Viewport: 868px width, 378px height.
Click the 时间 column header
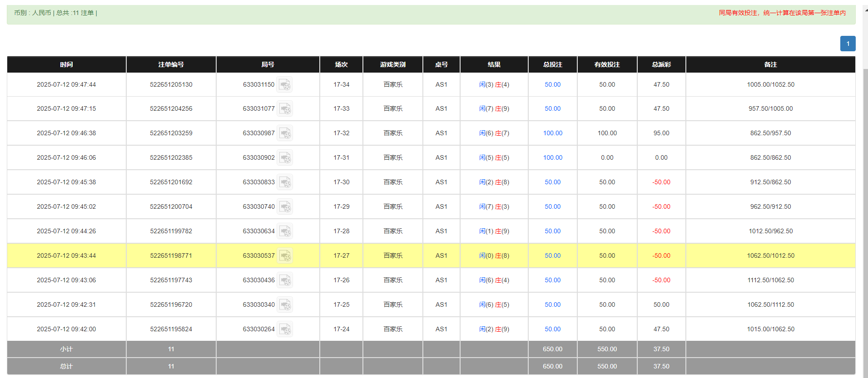(x=66, y=64)
